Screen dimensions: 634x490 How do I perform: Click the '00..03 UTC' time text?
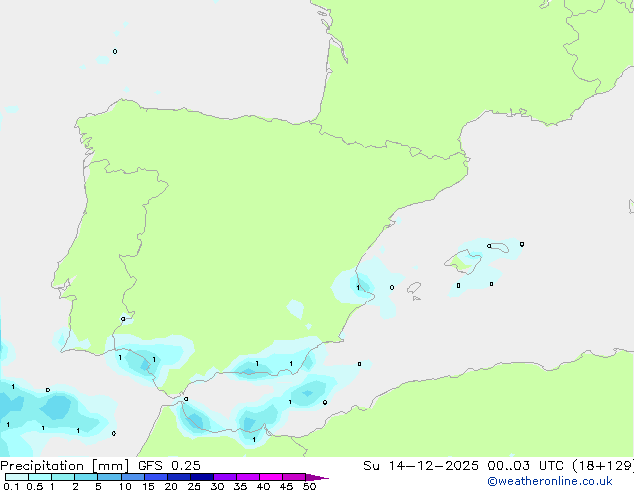[x=525, y=466]
